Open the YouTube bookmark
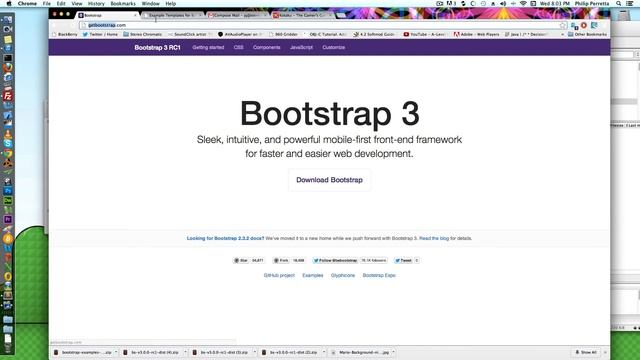 pos(424,34)
